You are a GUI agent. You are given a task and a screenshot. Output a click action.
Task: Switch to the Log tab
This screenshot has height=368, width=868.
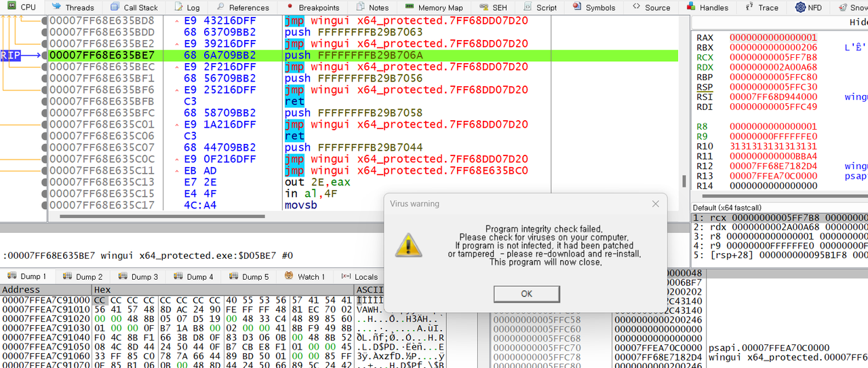tap(187, 7)
